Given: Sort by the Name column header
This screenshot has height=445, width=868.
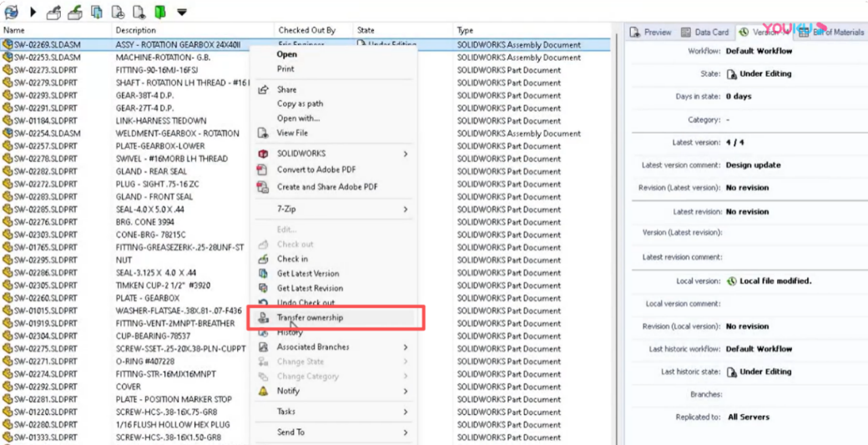Looking at the screenshot, I should 14,30.
